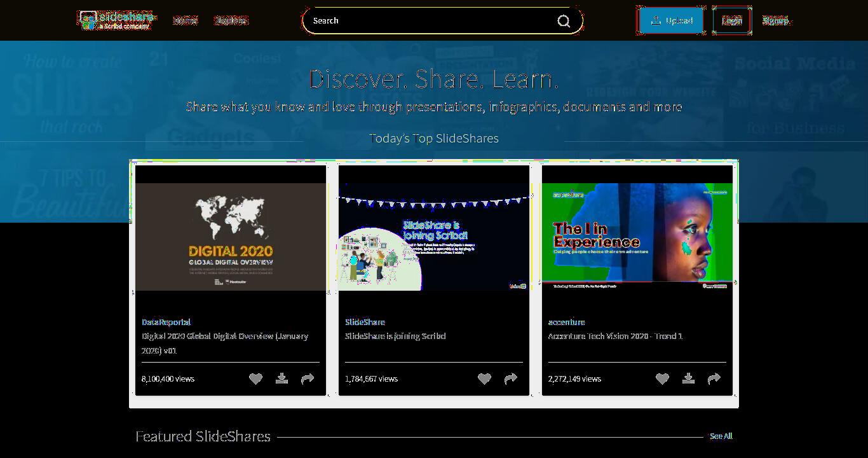Open the SlideShare author link
868x458 pixels.
pyautogui.click(x=365, y=322)
